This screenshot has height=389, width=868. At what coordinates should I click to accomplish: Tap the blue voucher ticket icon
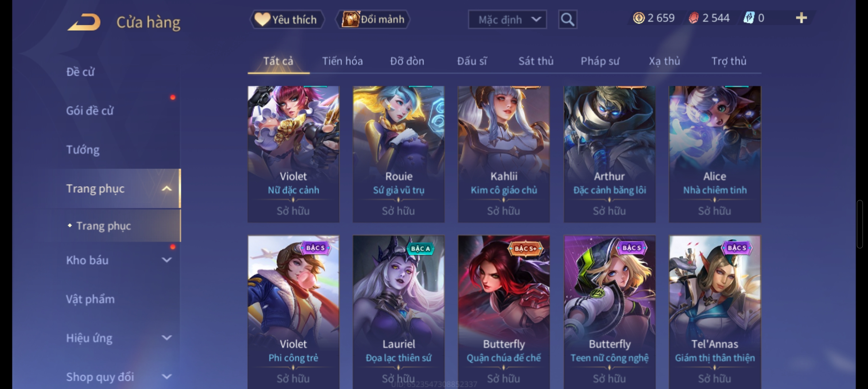click(x=749, y=18)
